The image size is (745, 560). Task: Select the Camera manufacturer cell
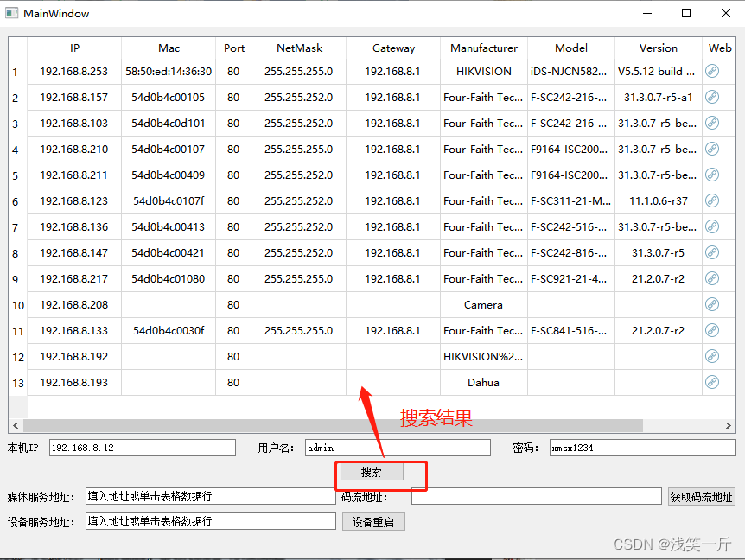pyautogui.click(x=484, y=304)
